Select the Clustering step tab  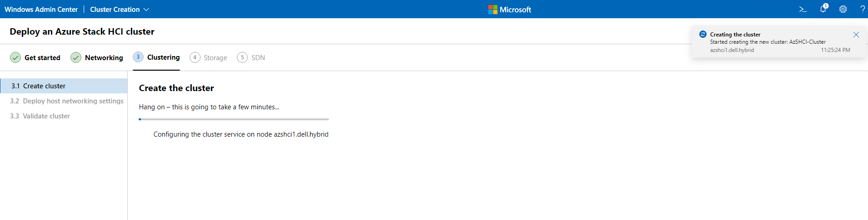[163, 57]
